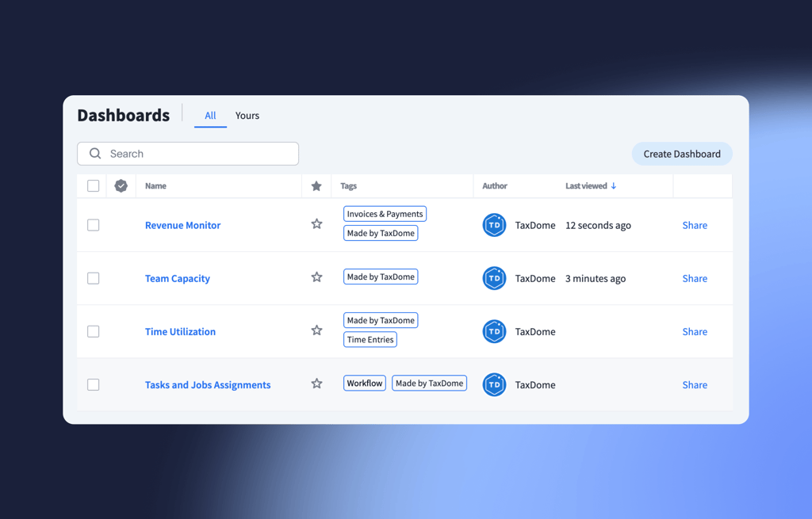Check the Revenue Monitor row checkbox
Viewport: 812px width, 519px height.
[x=94, y=225]
